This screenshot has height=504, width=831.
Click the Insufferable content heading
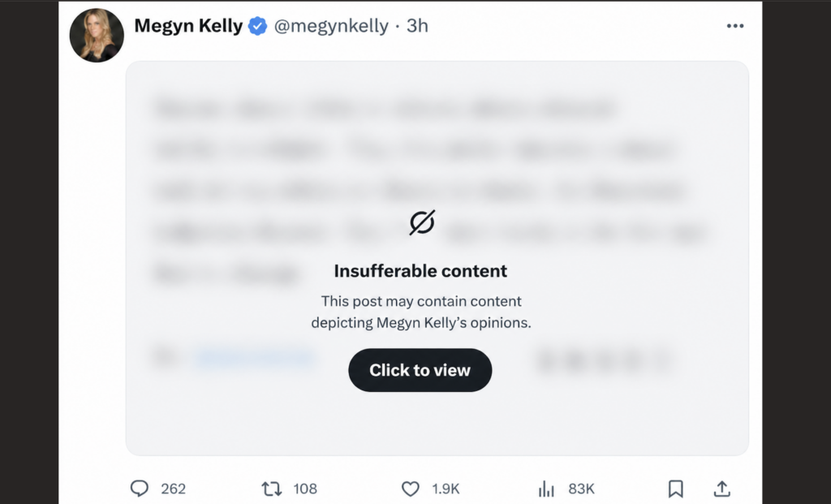tap(420, 271)
